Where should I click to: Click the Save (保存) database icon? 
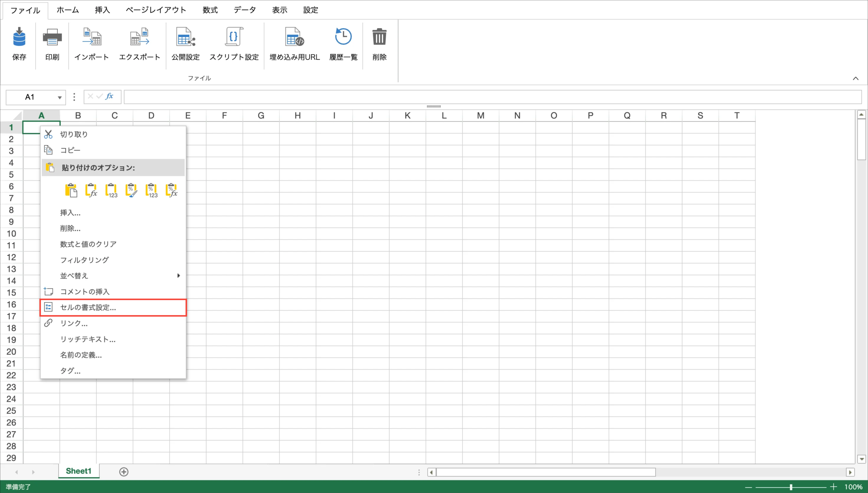[x=19, y=37]
